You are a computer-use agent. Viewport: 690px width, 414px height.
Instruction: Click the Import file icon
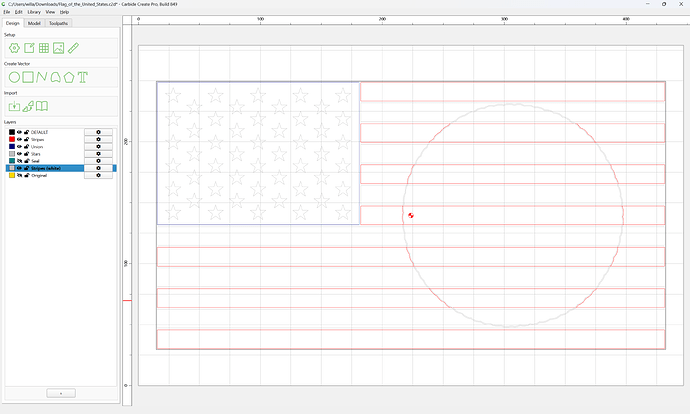[x=14, y=106]
